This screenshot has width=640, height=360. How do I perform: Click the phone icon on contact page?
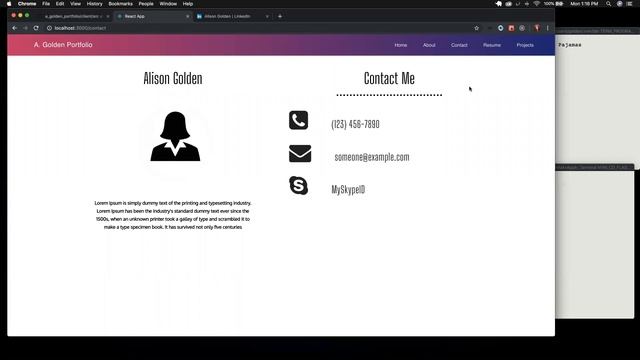pos(298,120)
